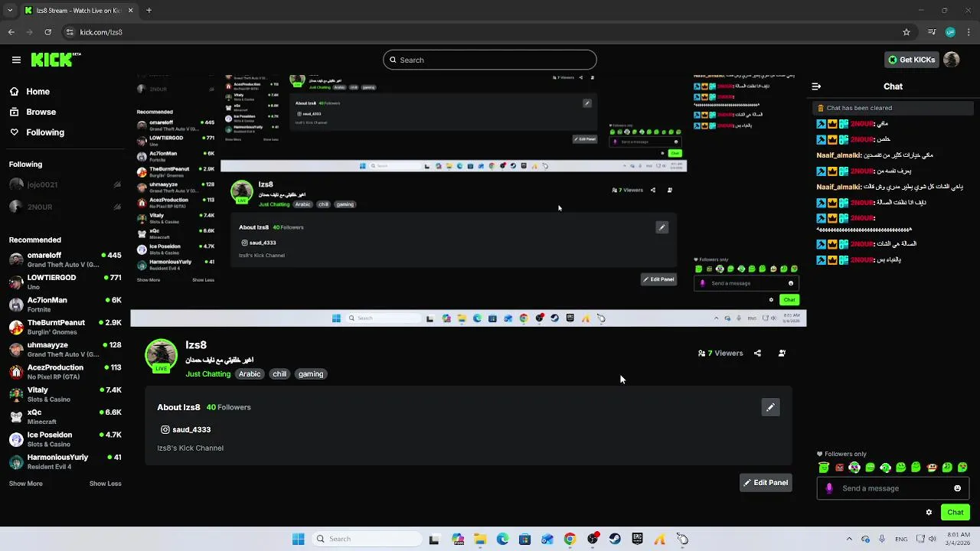This screenshot has width=980, height=551.
Task: Open Chrome tab search dropdown
Action: pos(10,11)
